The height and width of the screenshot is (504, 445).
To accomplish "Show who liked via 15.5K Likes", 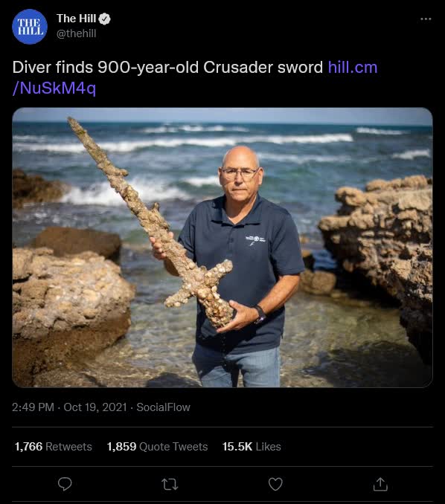I will [252, 447].
